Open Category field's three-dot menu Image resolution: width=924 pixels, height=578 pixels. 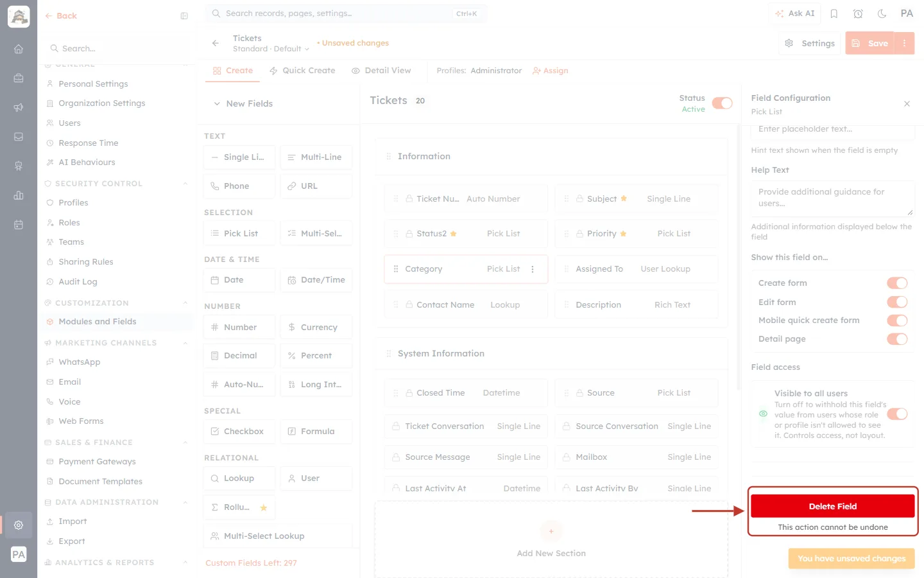point(533,269)
